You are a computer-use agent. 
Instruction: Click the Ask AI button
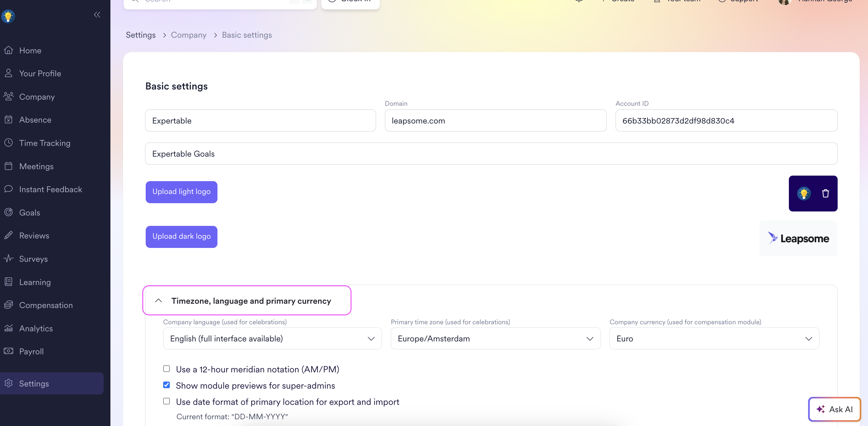(834, 409)
